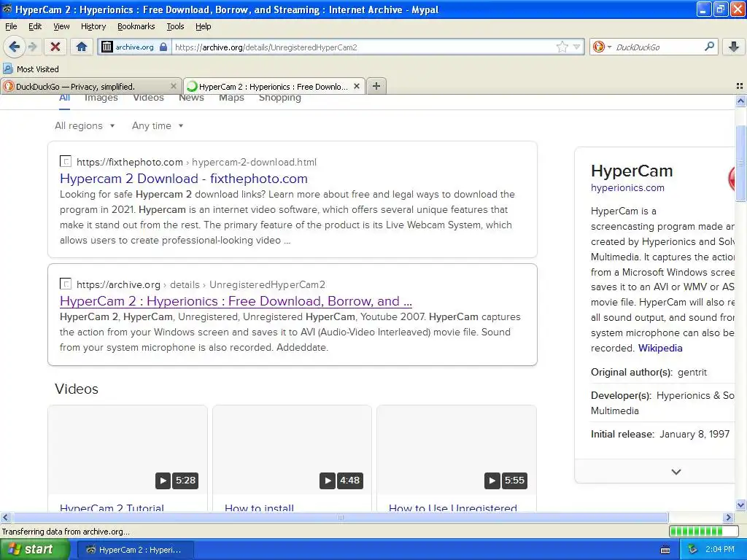
Task: Switch to the DuckDuckGo Privacy tab
Action: 90,86
